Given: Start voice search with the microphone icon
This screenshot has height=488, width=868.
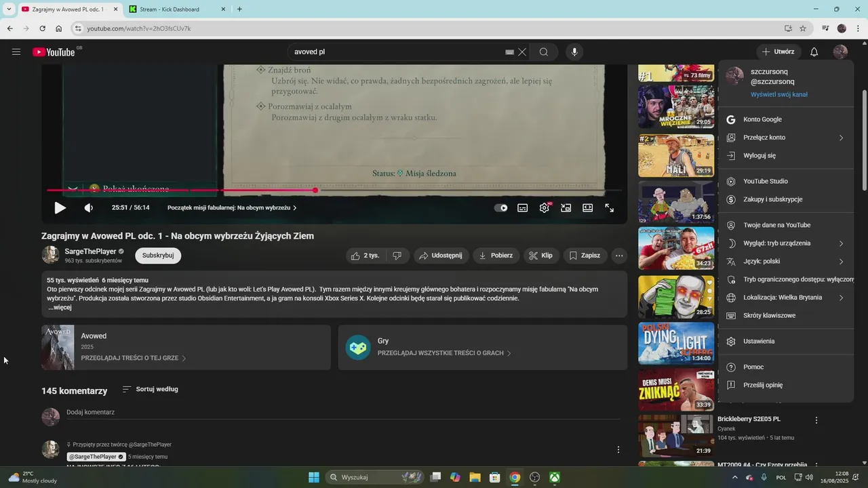Looking at the screenshot, I should pyautogui.click(x=574, y=52).
